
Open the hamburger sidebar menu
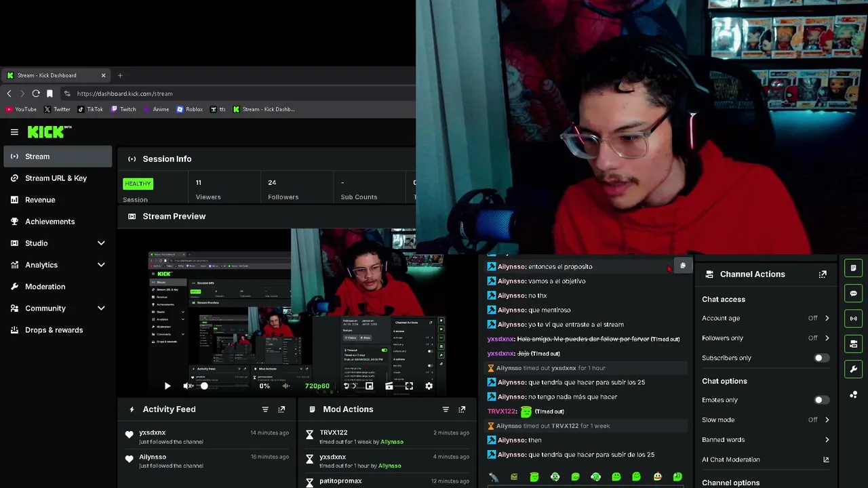(x=14, y=132)
